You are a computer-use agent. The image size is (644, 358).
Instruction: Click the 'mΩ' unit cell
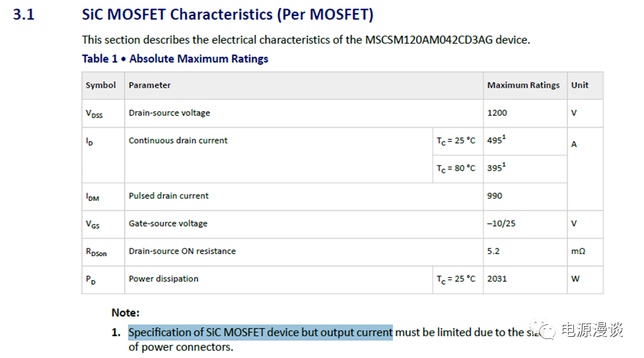(x=578, y=252)
